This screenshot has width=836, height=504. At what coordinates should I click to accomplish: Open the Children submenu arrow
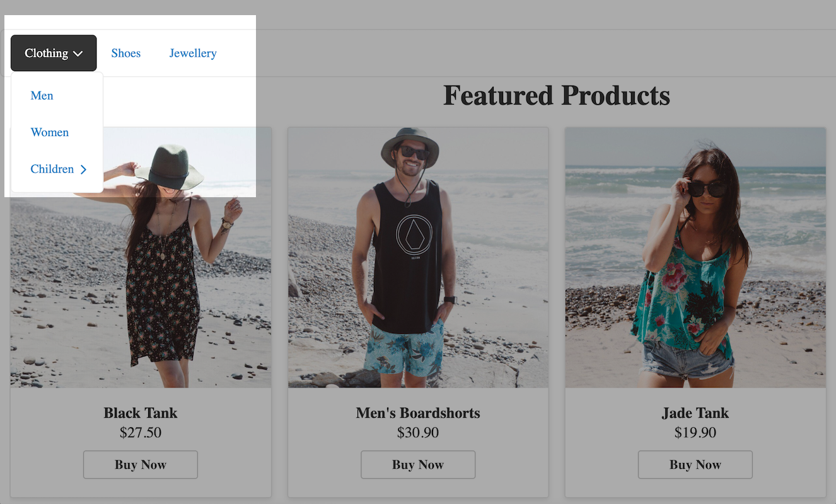coord(83,169)
